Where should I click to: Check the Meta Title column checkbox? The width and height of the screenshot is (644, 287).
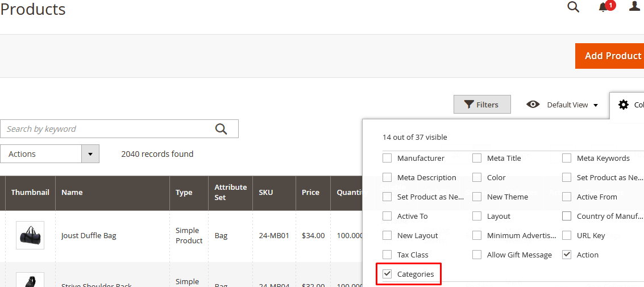[x=477, y=158]
